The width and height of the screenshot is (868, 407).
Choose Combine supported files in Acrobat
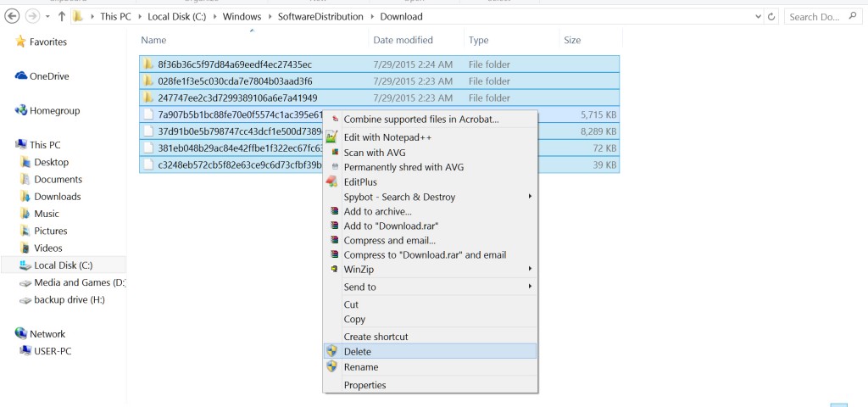[430, 120]
